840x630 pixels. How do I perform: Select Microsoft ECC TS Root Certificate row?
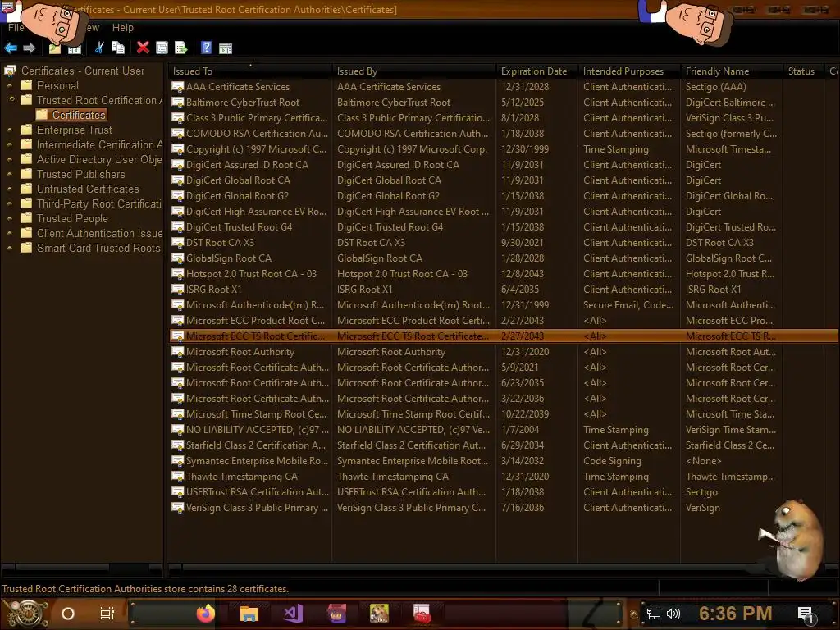tap(504, 336)
